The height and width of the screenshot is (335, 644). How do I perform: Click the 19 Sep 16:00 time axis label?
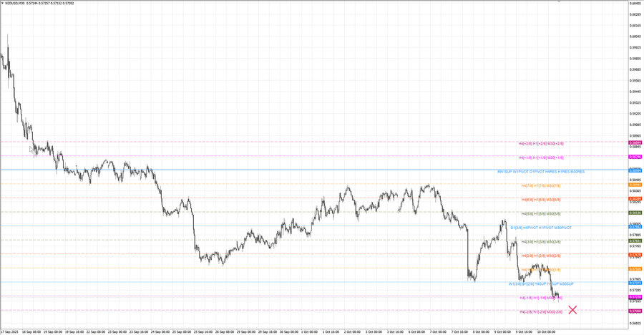[x=74, y=331]
